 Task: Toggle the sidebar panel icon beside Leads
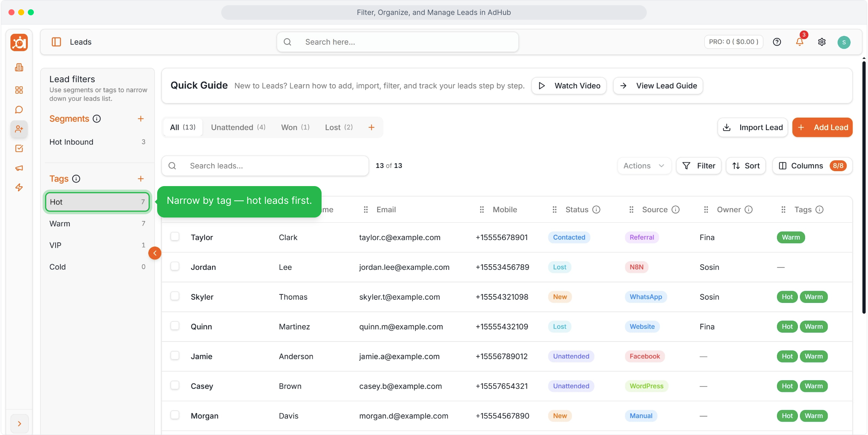point(56,42)
